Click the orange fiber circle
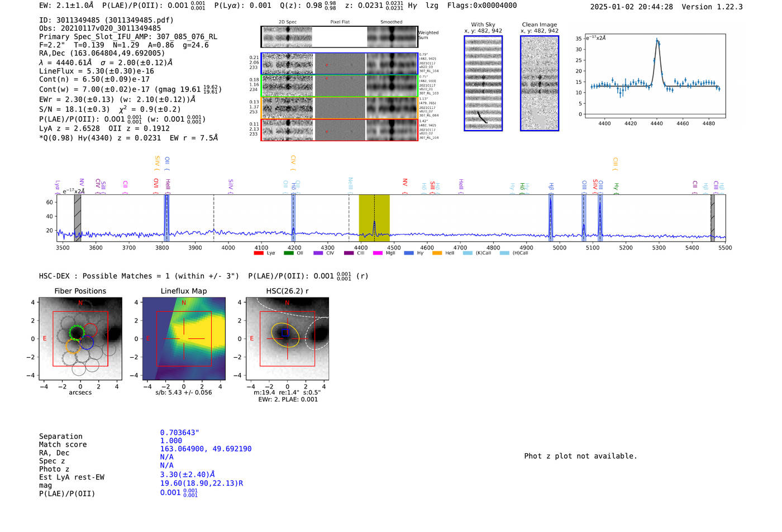 (x=73, y=346)
